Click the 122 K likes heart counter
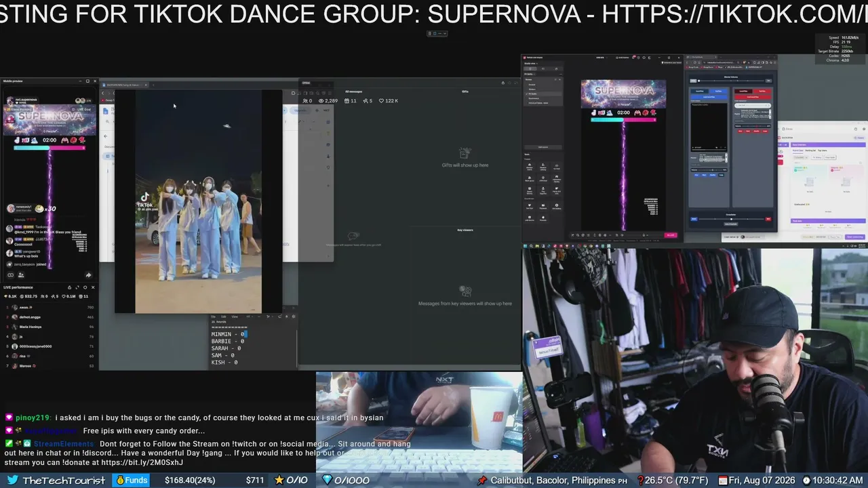 pyautogui.click(x=389, y=101)
